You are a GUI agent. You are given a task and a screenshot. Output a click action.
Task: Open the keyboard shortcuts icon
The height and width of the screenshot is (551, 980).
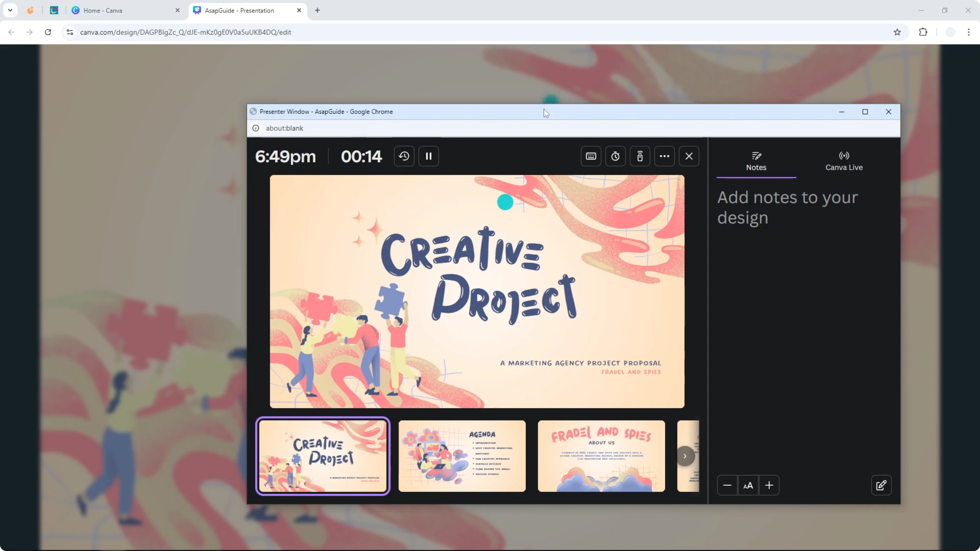coord(591,156)
